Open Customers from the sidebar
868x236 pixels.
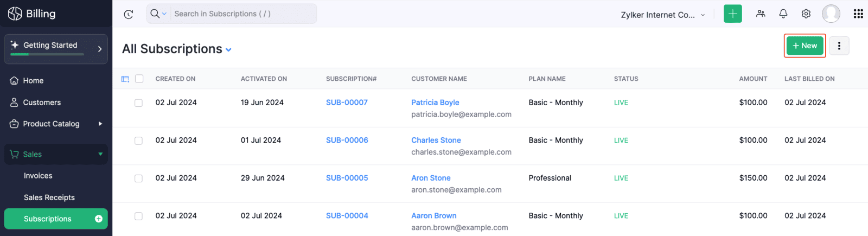tap(42, 103)
